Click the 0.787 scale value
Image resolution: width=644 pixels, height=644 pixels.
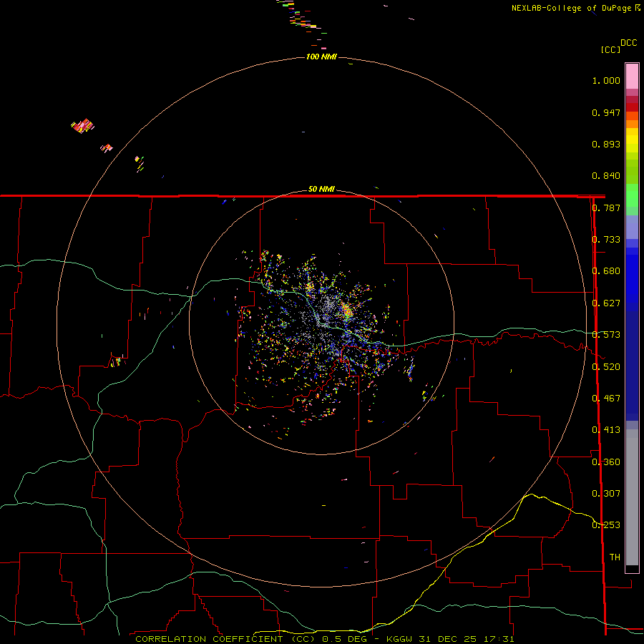[606, 208]
